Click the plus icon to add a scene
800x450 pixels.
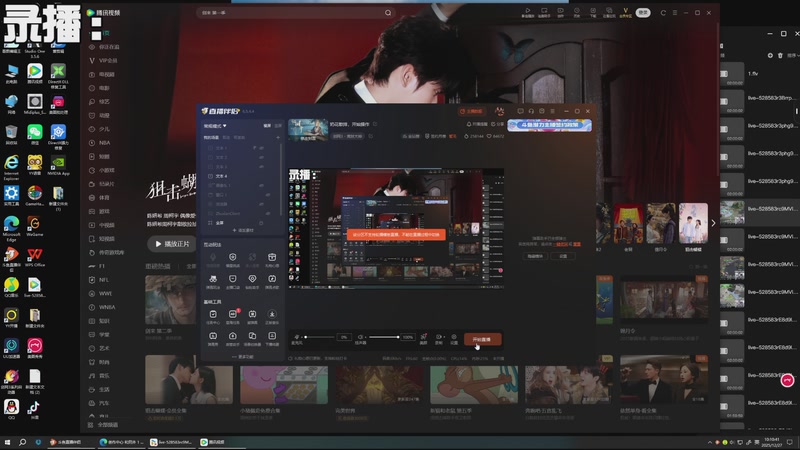(278, 137)
